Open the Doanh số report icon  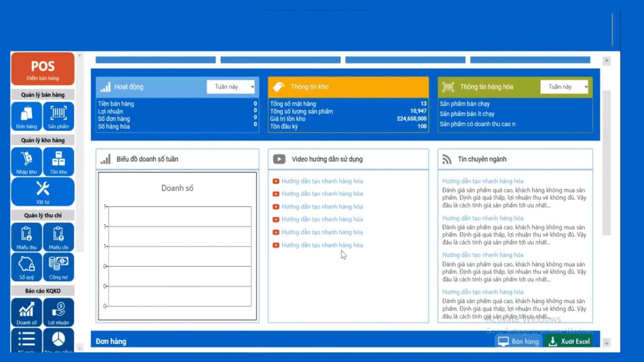click(26, 312)
